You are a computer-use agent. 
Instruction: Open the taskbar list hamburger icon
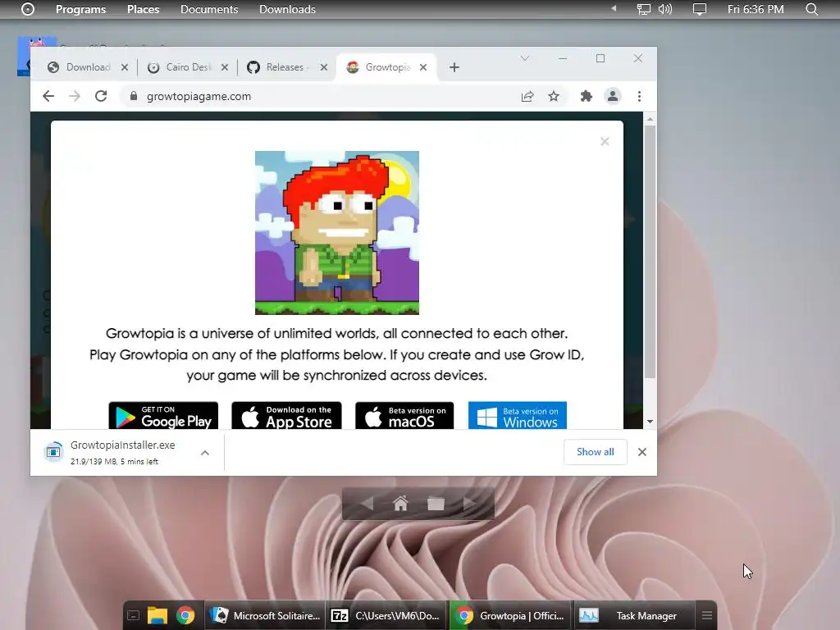coord(706,616)
